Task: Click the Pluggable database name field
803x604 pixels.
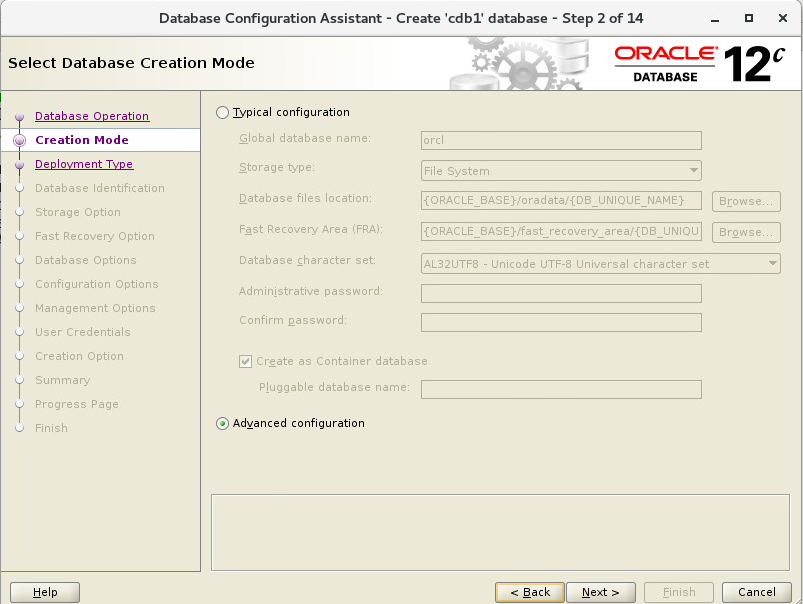Action: point(561,389)
